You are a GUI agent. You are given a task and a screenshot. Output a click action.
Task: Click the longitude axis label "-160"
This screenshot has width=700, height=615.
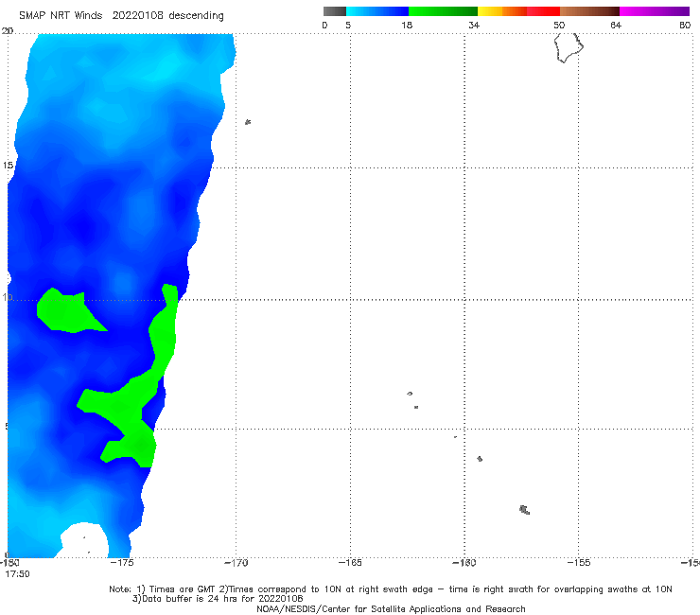pyautogui.click(x=464, y=563)
